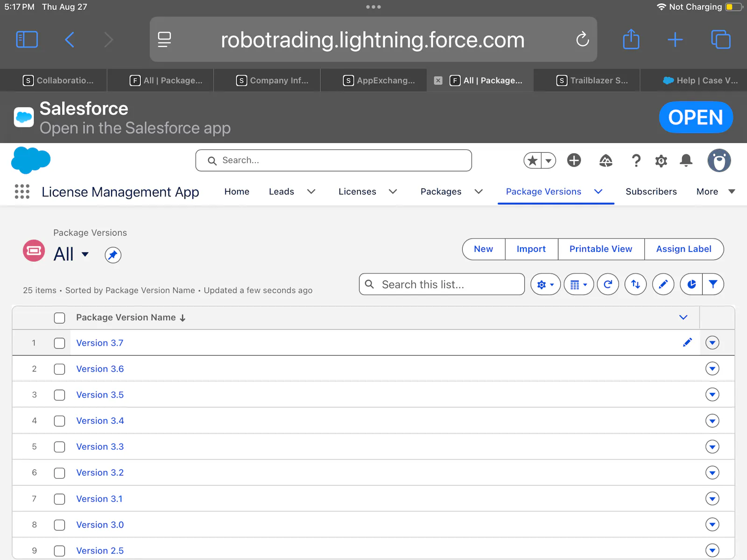Select all rows checkbox in header
The image size is (747, 560).
click(x=59, y=318)
